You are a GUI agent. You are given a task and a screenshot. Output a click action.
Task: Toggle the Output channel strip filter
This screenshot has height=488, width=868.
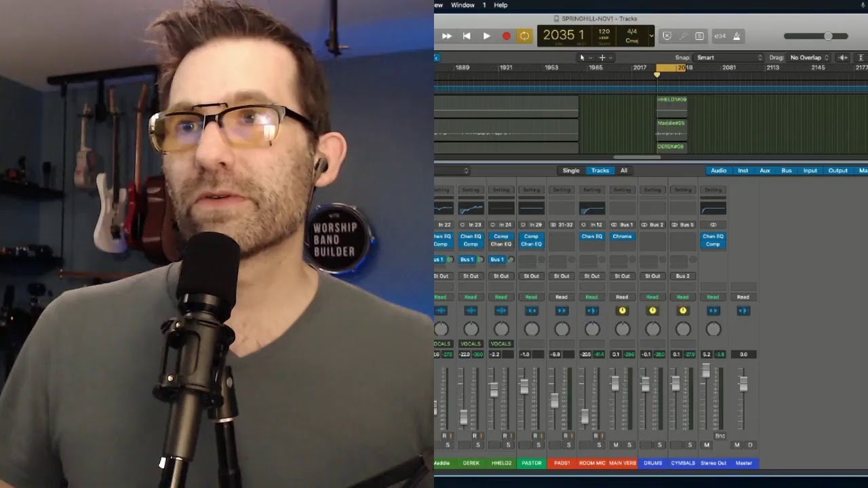(838, 171)
